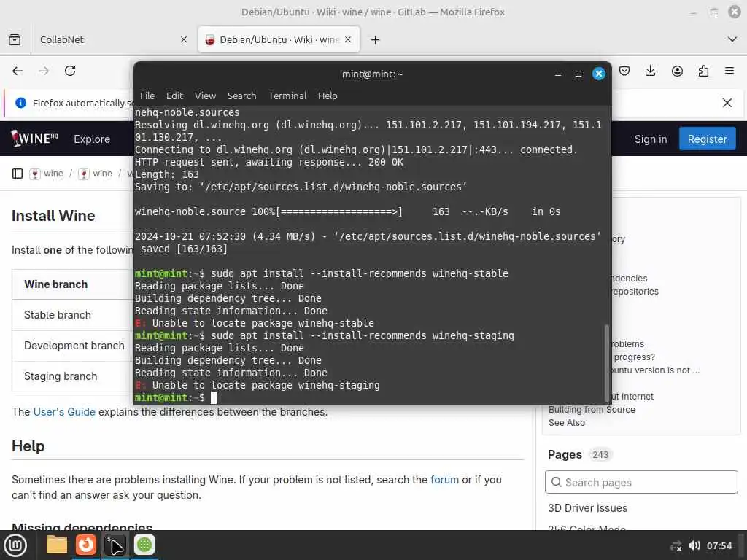Image resolution: width=747 pixels, height=560 pixels.
Task: Click See Also in table of contents
Action: 566,423
